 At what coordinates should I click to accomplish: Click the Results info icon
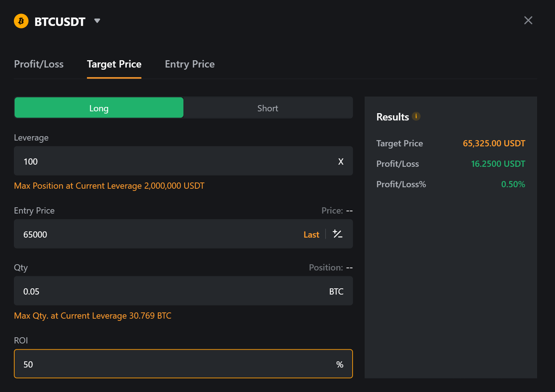pyautogui.click(x=416, y=116)
